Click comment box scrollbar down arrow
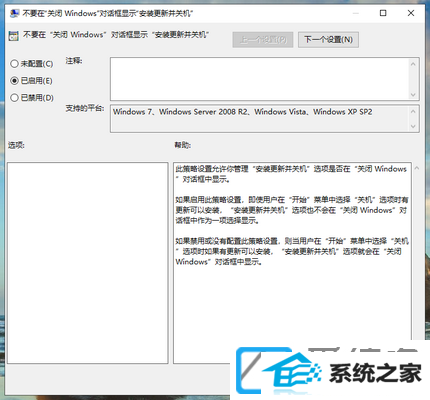The image size is (430, 400). (413, 95)
